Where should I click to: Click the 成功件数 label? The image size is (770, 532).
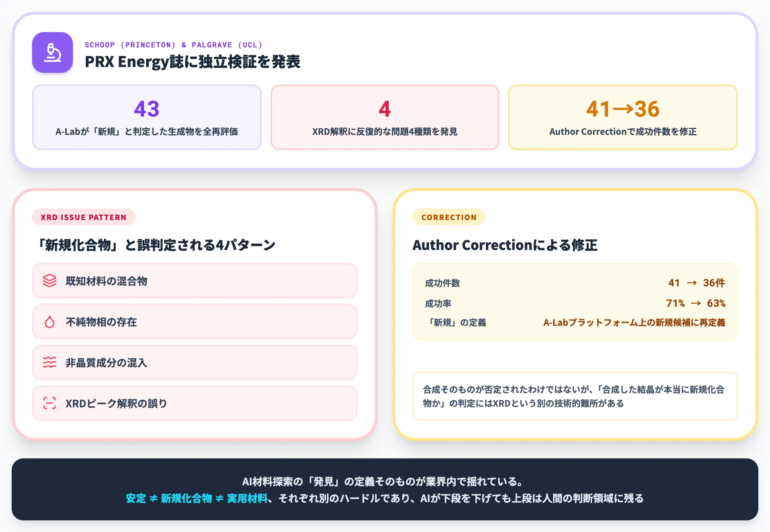point(443,283)
